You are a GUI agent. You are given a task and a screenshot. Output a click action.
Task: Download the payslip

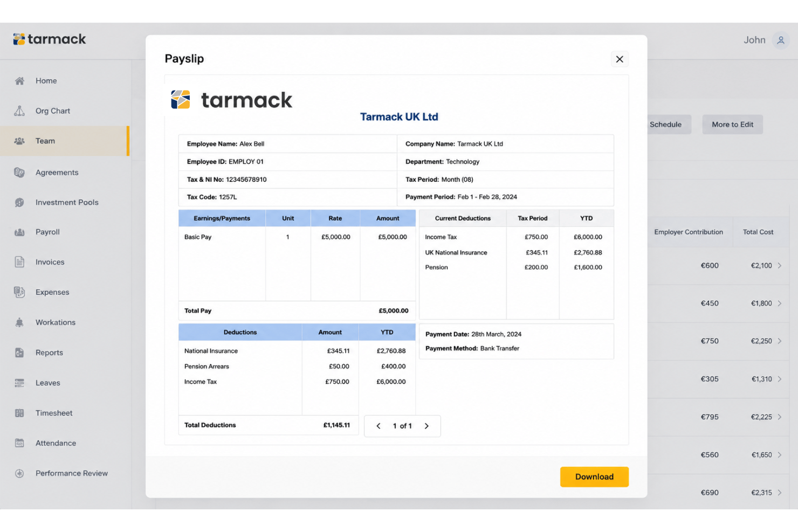(x=594, y=477)
